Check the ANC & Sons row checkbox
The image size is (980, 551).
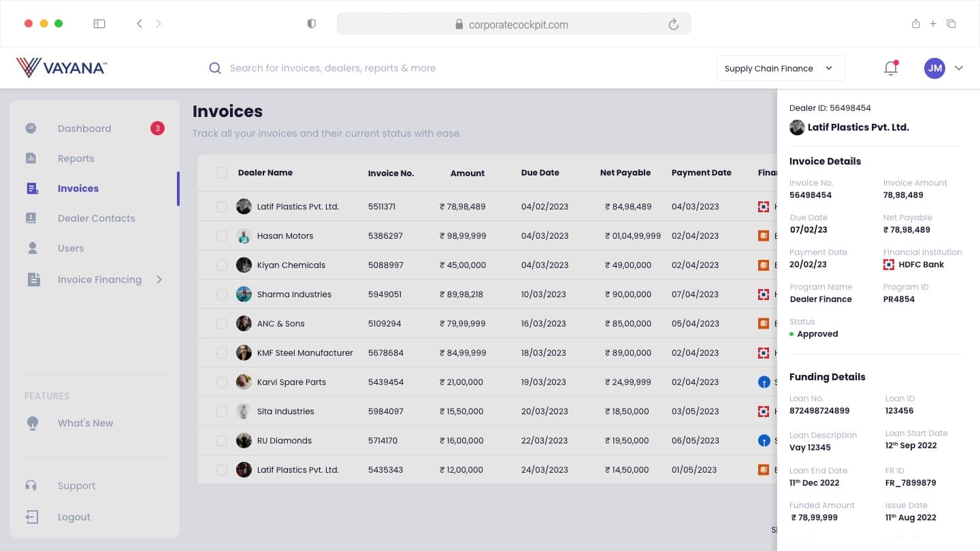tap(222, 324)
